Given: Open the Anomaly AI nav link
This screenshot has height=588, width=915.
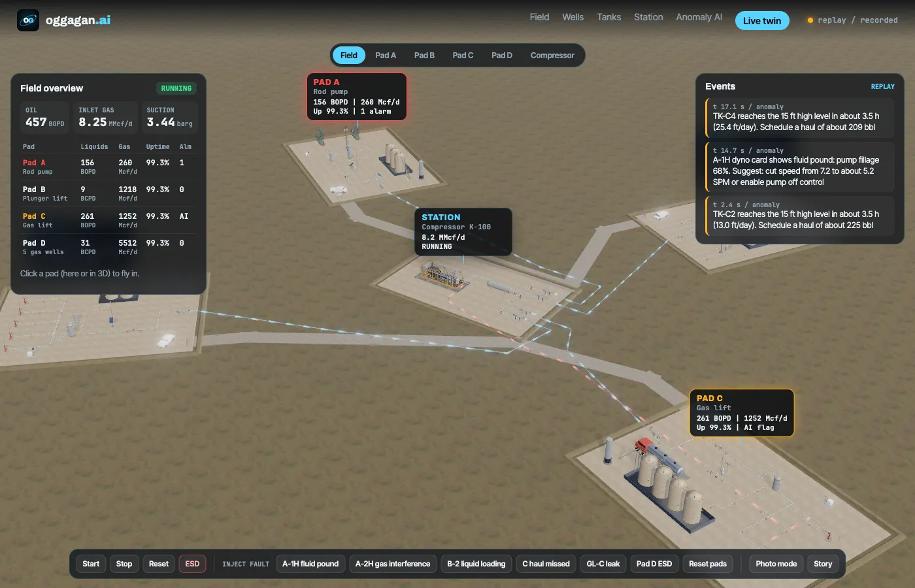Looking at the screenshot, I should 699,17.
